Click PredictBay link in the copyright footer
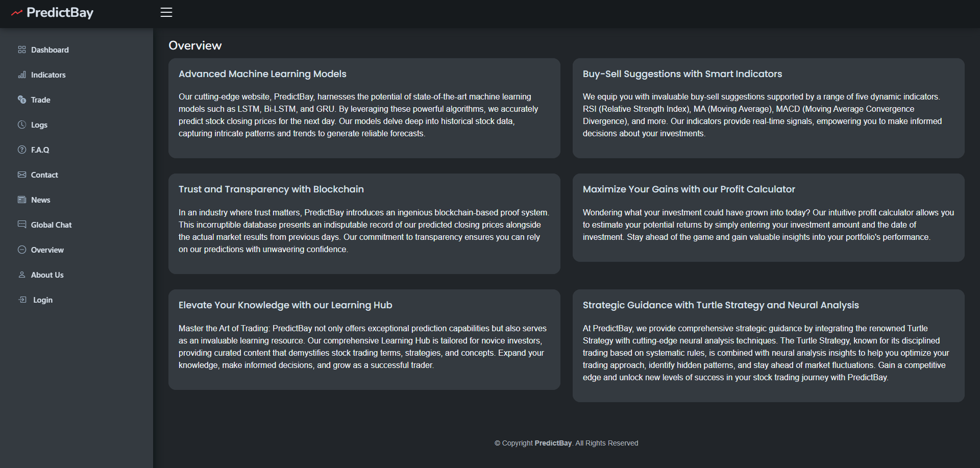 553,443
